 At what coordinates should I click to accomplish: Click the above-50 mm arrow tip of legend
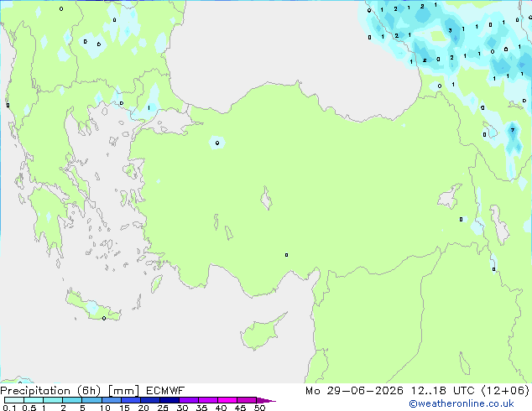click(x=266, y=400)
